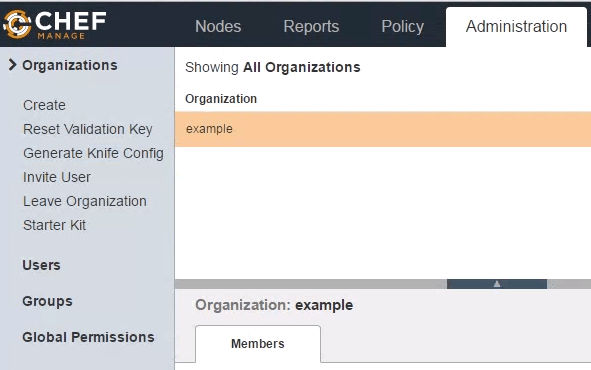Download the Starter Kit
Screen dimensions: 591x370
point(54,225)
